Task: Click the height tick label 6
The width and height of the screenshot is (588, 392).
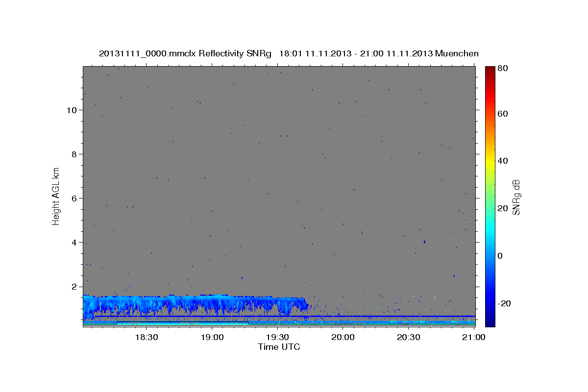Action: tap(73, 198)
